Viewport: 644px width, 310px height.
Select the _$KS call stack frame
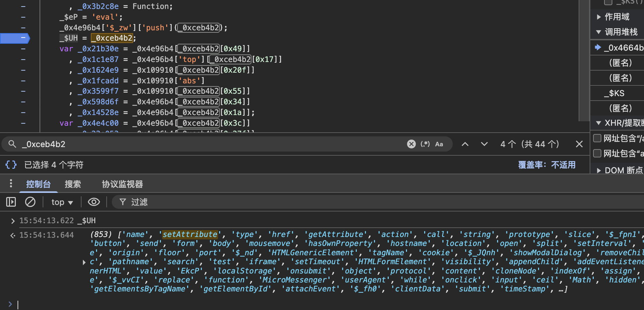(616, 93)
